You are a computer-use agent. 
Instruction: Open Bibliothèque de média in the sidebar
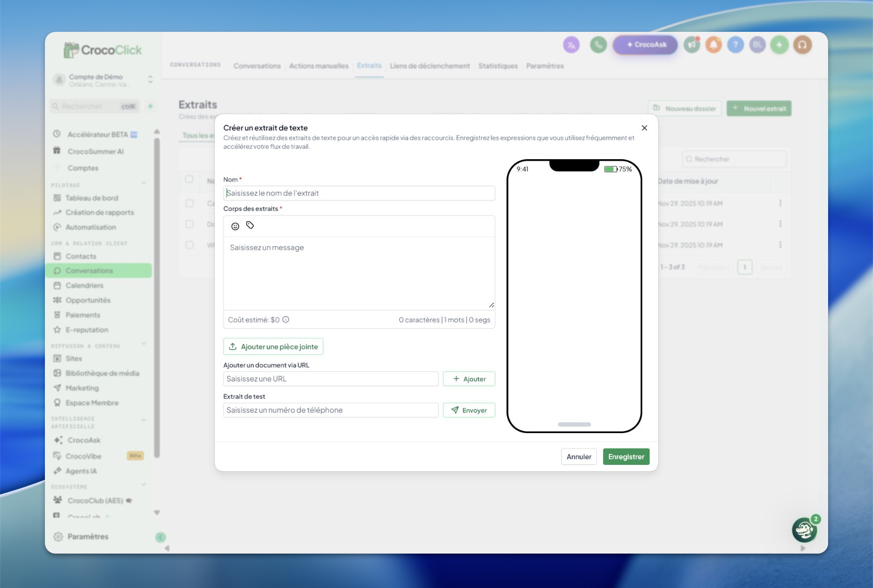[102, 374]
